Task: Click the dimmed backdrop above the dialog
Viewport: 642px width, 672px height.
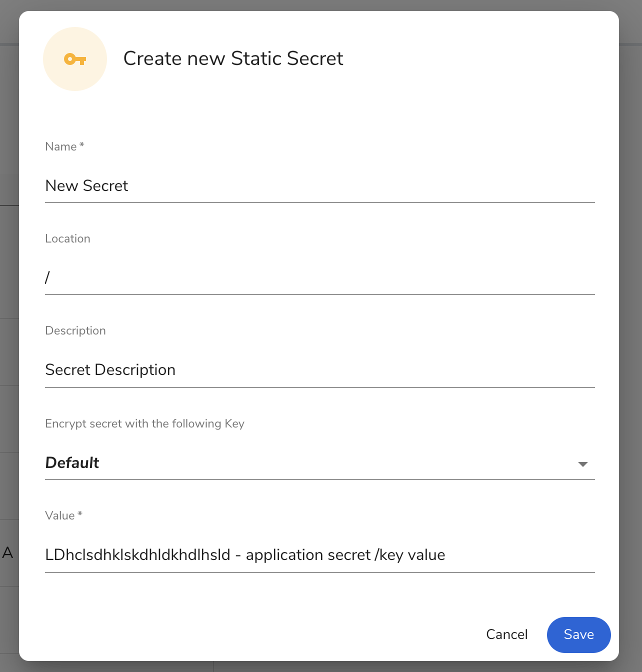Action: 320,5
